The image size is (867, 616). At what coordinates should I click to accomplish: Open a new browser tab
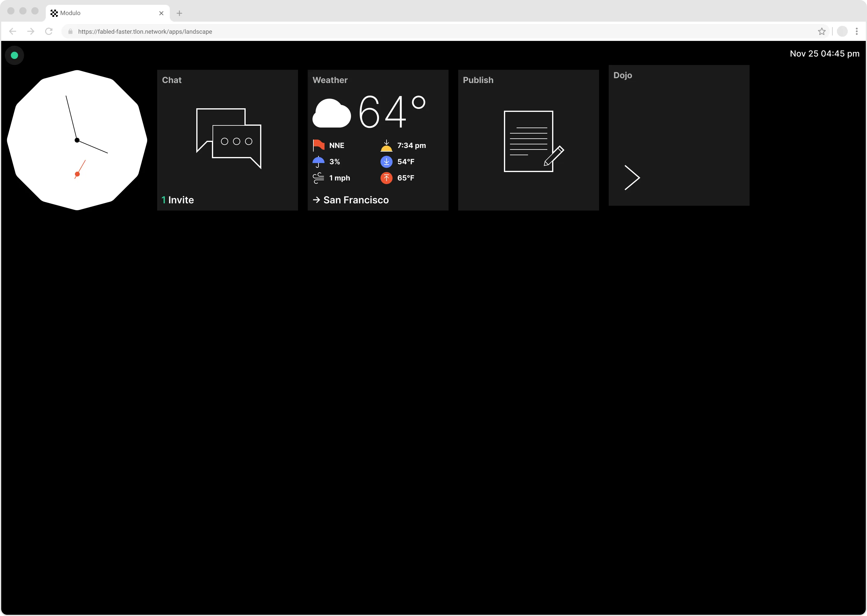tap(179, 13)
